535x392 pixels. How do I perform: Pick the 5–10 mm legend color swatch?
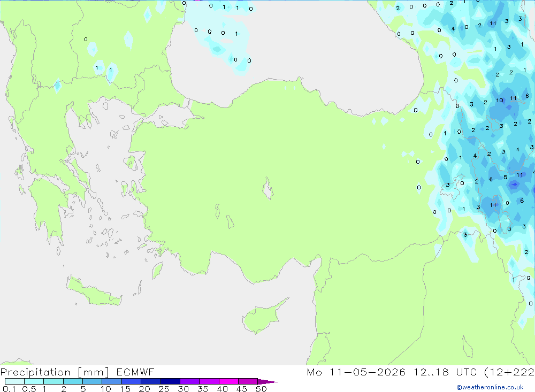(93, 381)
